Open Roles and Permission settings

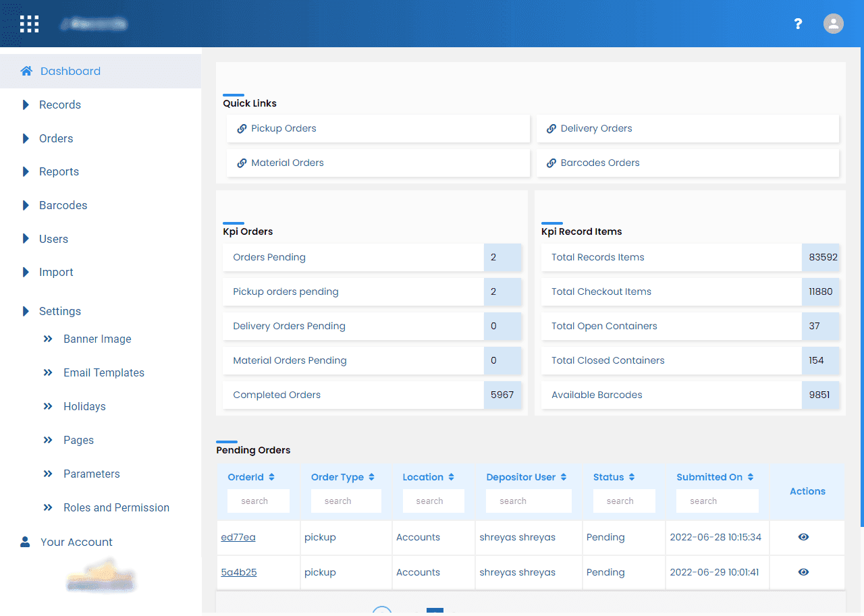click(116, 507)
